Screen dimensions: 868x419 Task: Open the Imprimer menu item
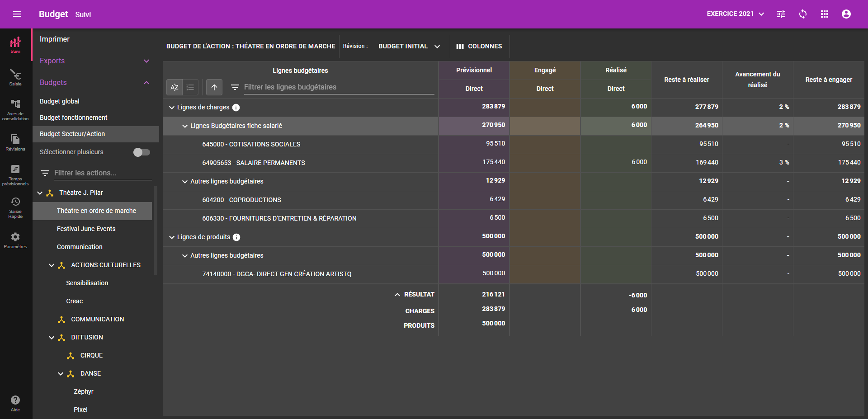54,39
